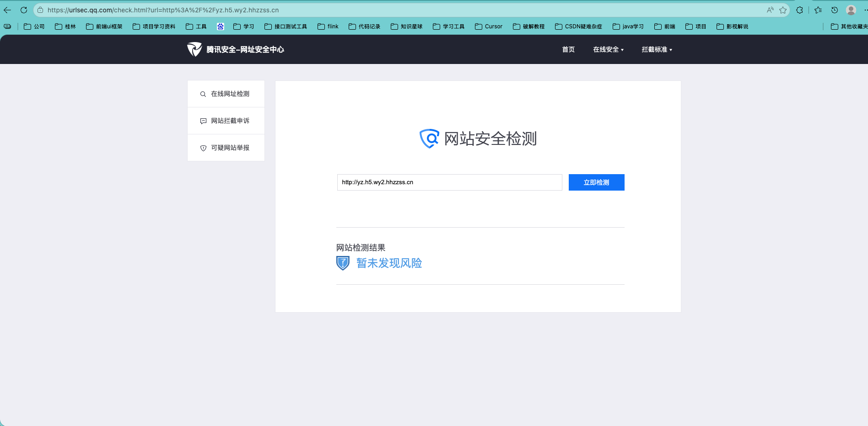868x426 pixels.
Task: Open the Cursor bookmark folder
Action: tap(489, 27)
